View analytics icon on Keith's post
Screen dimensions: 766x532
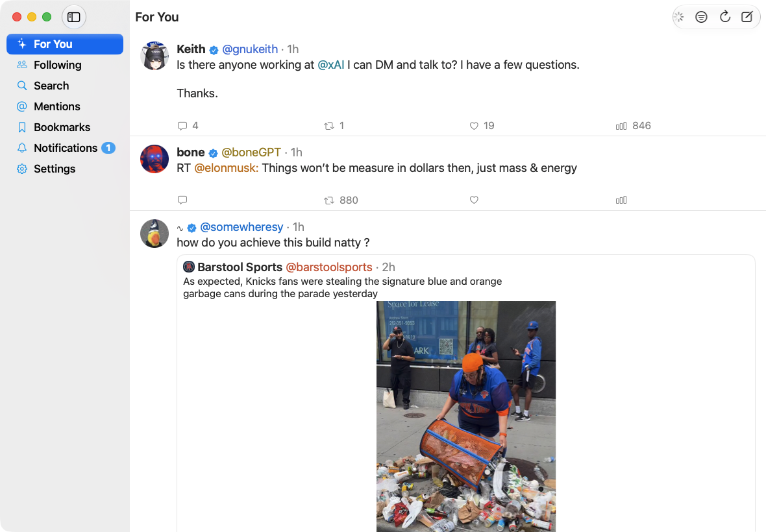[621, 126]
